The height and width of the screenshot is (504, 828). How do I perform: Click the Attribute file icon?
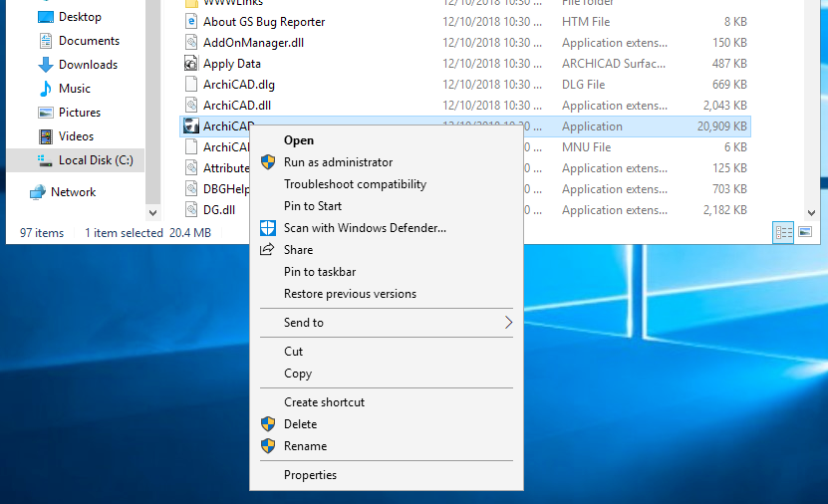(x=191, y=167)
